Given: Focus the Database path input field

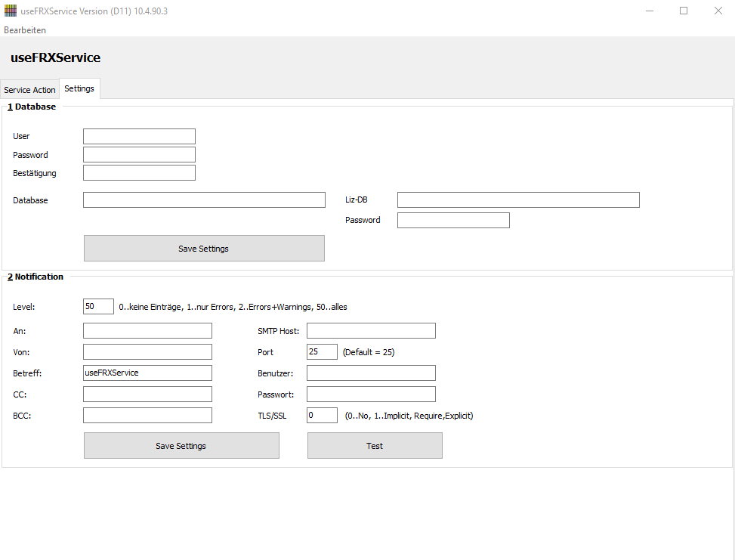Looking at the screenshot, I should point(205,200).
